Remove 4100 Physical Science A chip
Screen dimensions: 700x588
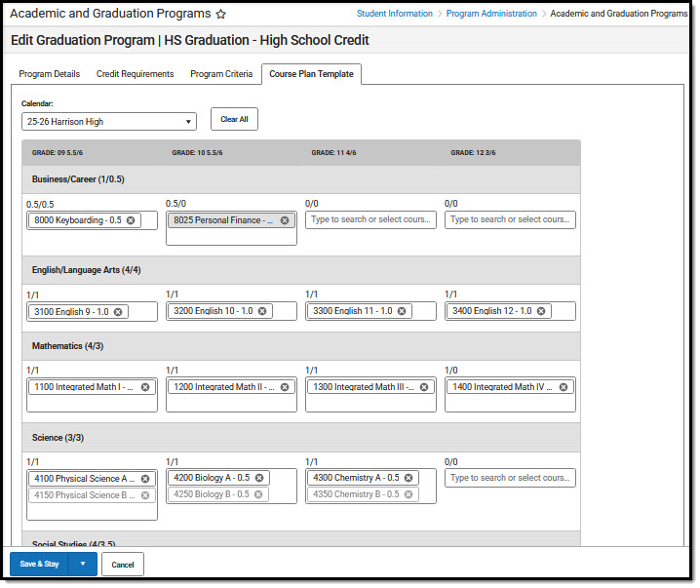(x=145, y=479)
